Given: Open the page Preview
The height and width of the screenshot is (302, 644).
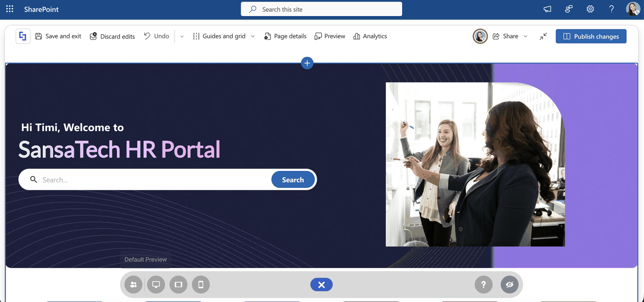Looking at the screenshot, I should coord(330,36).
